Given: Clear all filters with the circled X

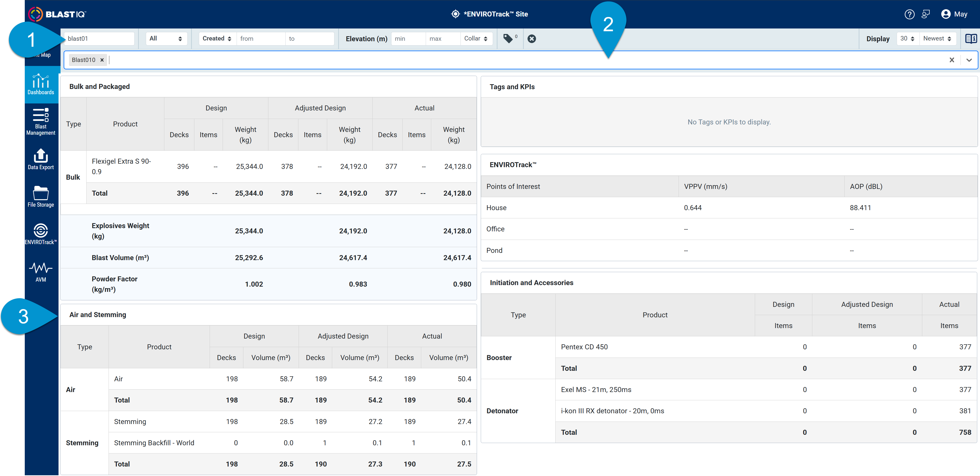Looking at the screenshot, I should [x=532, y=38].
